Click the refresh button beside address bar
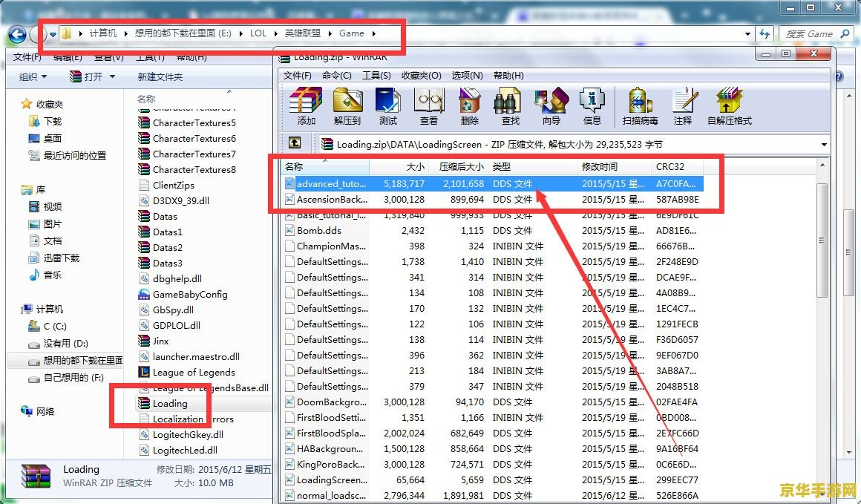This screenshot has width=861, height=504. tap(765, 34)
